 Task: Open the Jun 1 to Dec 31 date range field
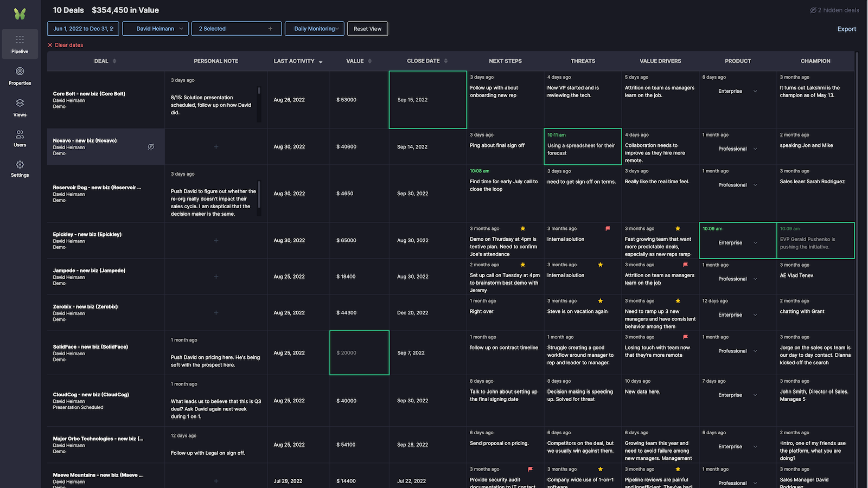click(x=82, y=28)
